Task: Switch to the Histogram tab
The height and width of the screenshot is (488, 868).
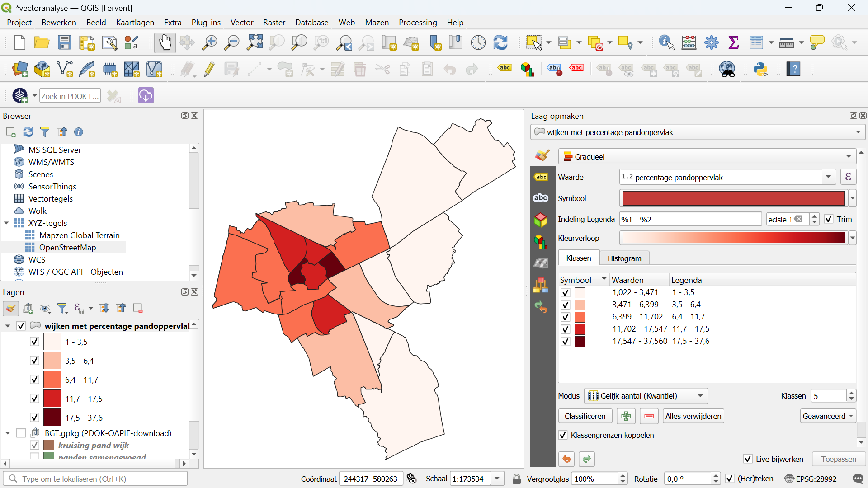Action: (x=624, y=258)
